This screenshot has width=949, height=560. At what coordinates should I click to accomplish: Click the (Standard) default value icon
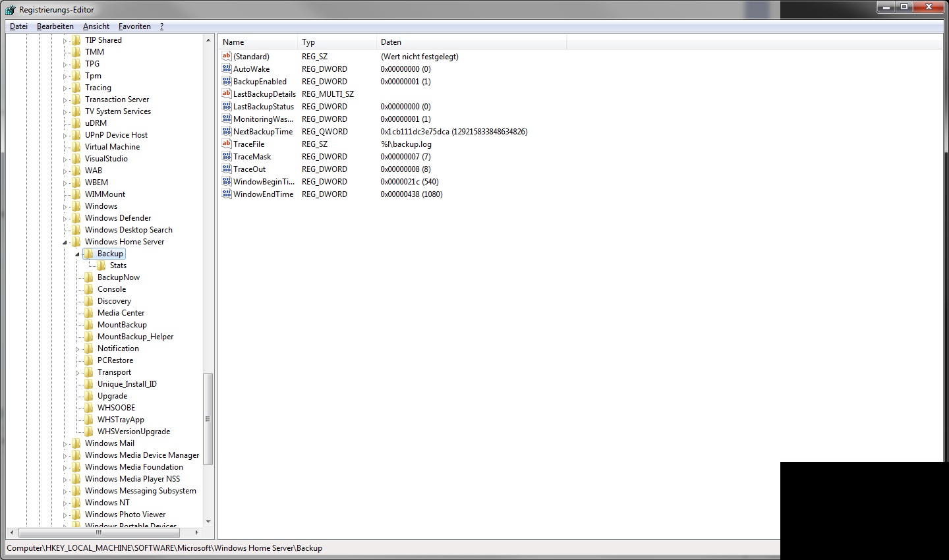pyautogui.click(x=227, y=56)
